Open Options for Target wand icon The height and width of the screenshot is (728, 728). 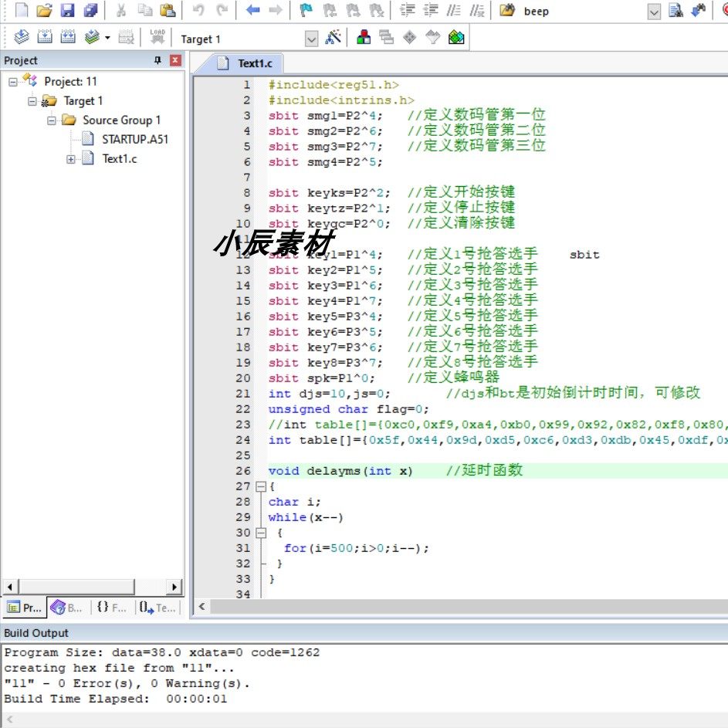(333, 37)
